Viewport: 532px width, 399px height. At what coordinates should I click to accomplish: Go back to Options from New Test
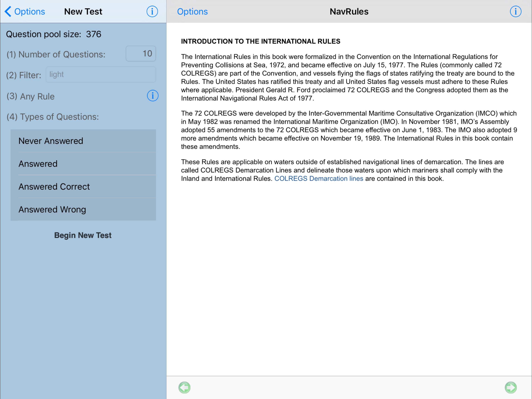pyautogui.click(x=29, y=11)
